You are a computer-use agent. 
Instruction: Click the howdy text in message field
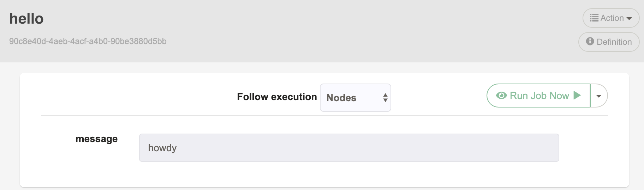[x=162, y=148]
